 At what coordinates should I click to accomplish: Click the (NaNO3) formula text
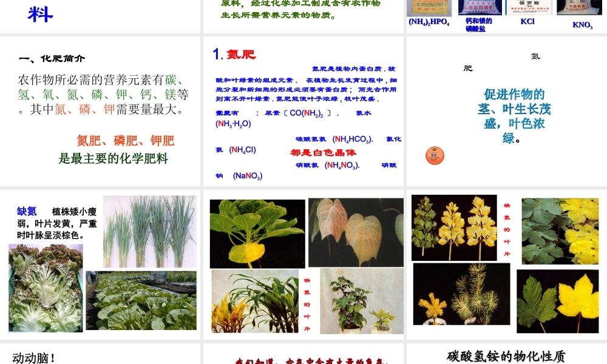(x=248, y=176)
